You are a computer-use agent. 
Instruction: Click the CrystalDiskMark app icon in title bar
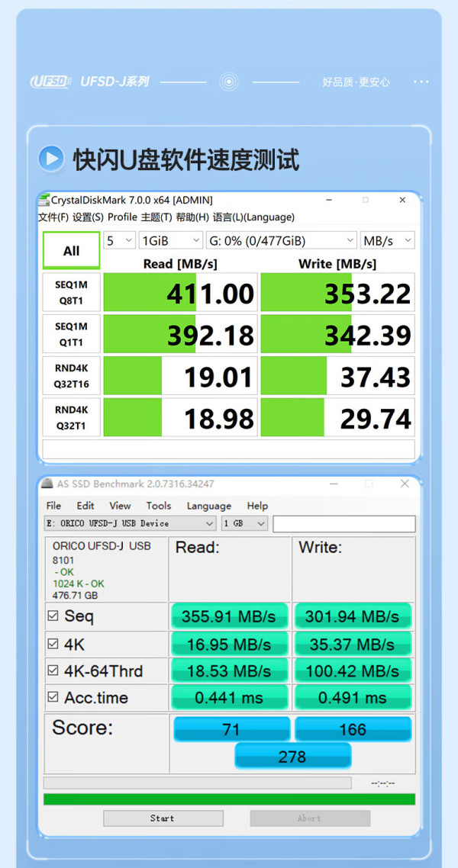click(44, 200)
